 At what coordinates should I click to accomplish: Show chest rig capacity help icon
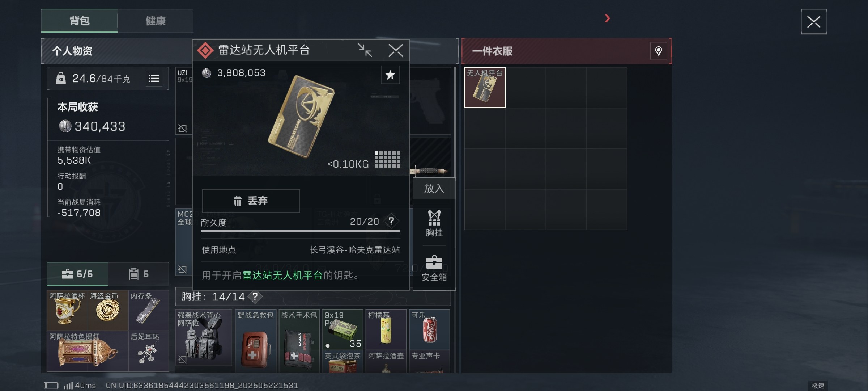coord(255,297)
